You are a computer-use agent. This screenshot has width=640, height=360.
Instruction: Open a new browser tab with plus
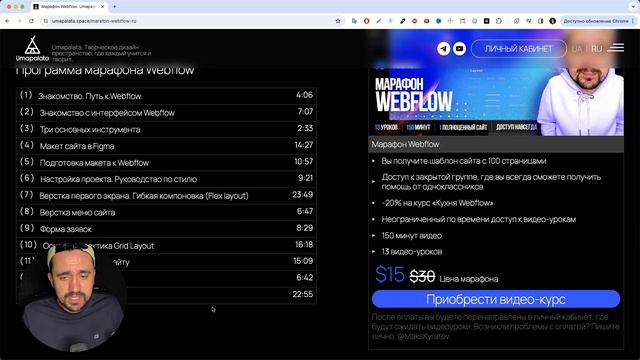[x=115, y=7]
